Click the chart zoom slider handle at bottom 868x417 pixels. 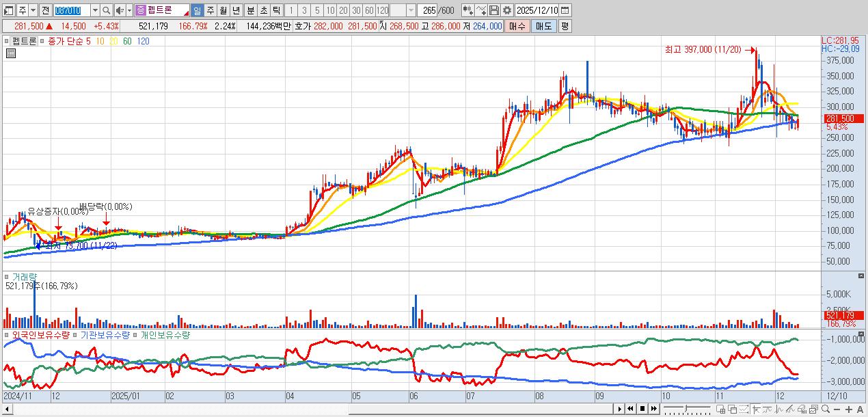[686, 409]
